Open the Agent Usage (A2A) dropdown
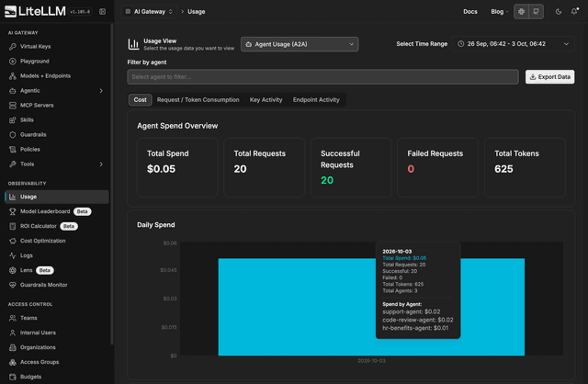The height and width of the screenshot is (384, 588). pos(300,44)
